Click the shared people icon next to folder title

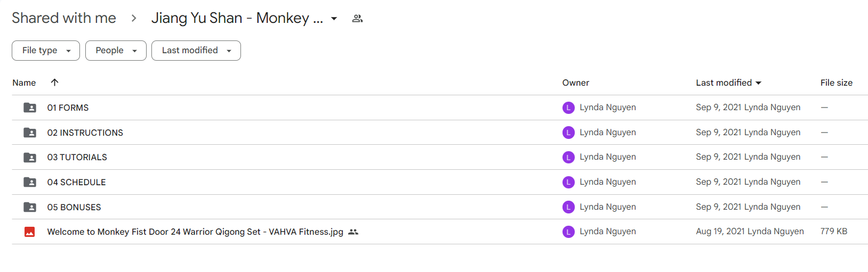coord(357,19)
